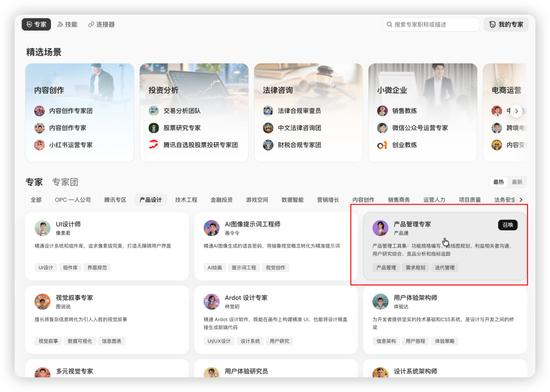Viewport: 550px width, 392px height.
Task: Sort experts by 最热
Action: [499, 182]
